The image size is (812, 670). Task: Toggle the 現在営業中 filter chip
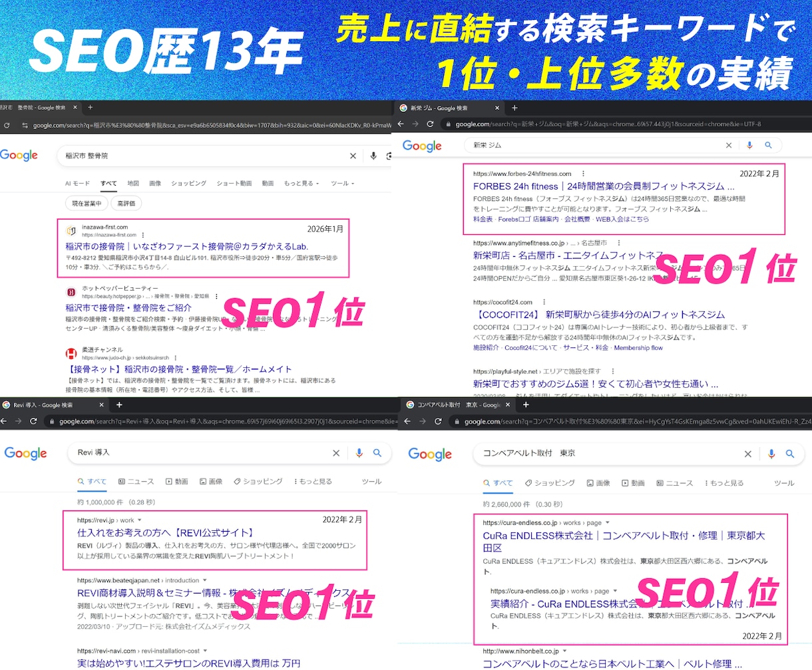(87, 204)
